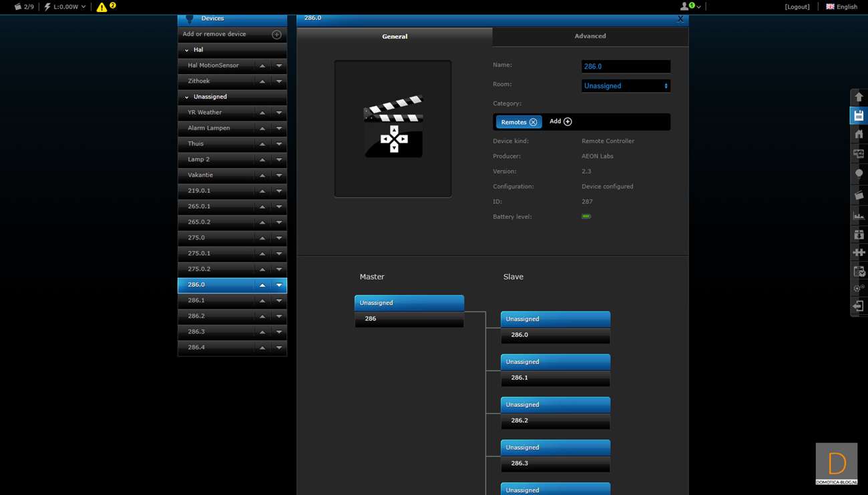
Task: Open the scenes clapperboard sidebar icon
Action: tap(859, 195)
